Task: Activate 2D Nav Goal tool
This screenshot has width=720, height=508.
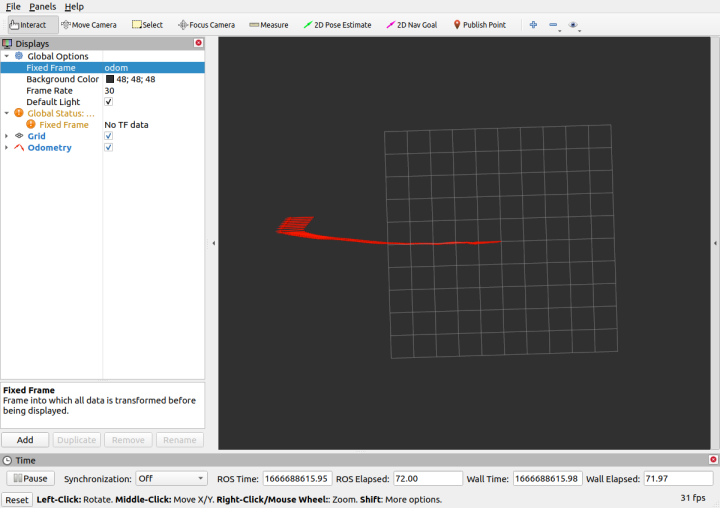Action: (412, 25)
